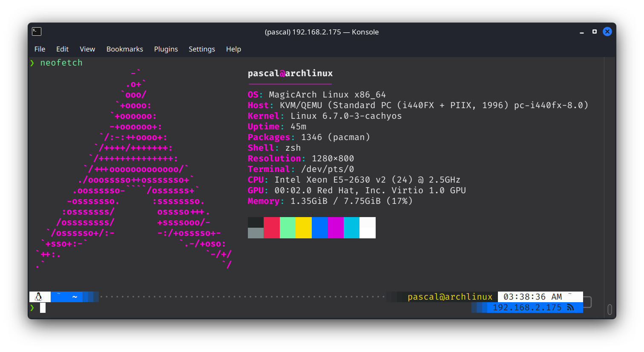This screenshot has width=644, height=352.
Task: Click the red color block in the palette
Action: 272,228
